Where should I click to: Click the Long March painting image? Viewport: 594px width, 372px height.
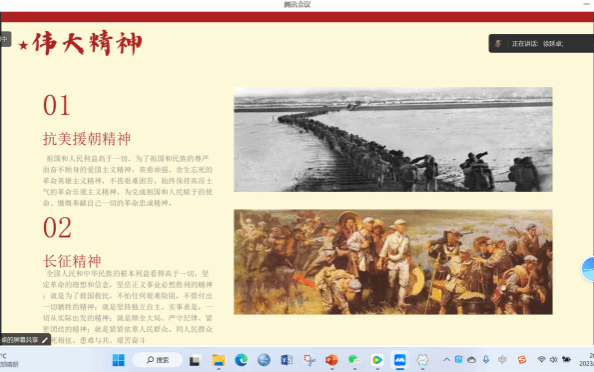click(393, 262)
